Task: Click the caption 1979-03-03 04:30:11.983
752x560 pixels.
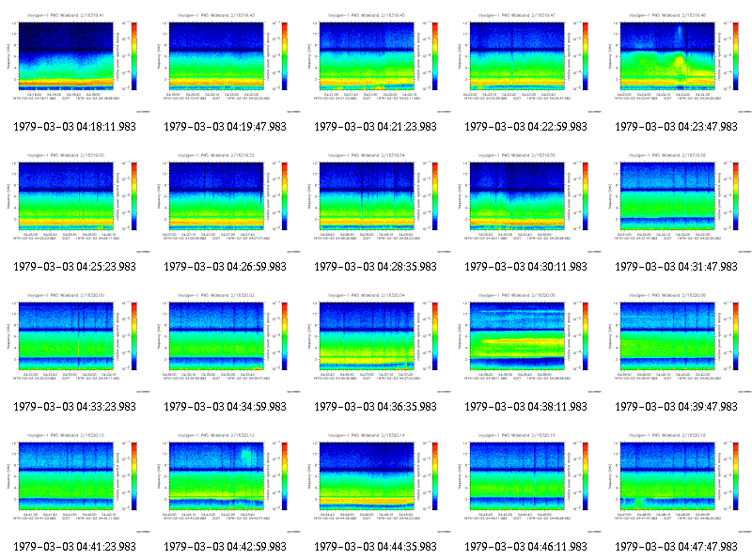Action: tap(526, 267)
